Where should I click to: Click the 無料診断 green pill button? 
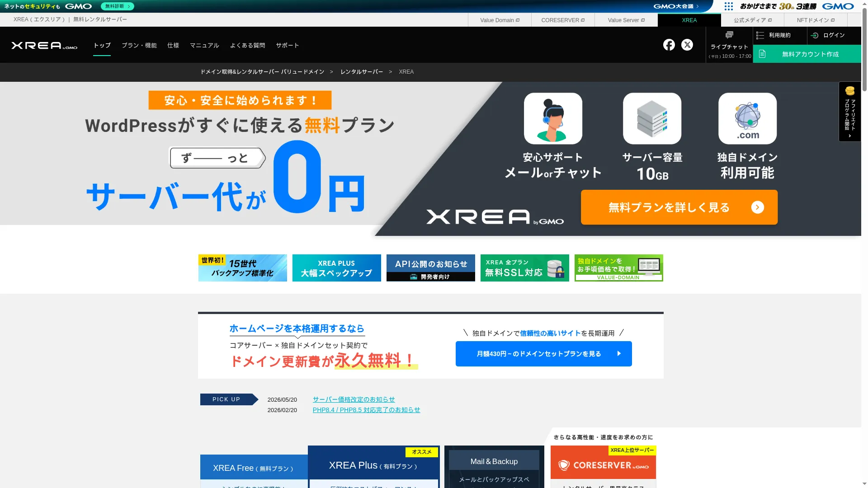(117, 6)
